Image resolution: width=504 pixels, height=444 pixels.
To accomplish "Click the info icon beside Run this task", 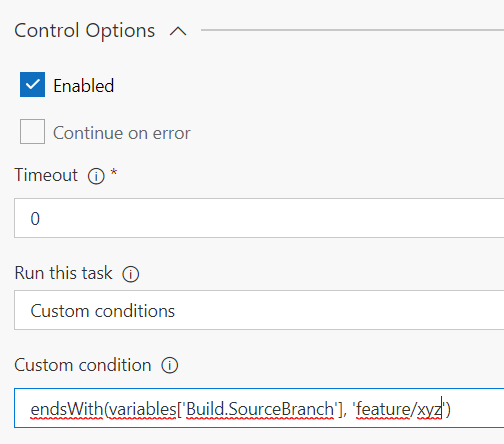I will point(131,274).
